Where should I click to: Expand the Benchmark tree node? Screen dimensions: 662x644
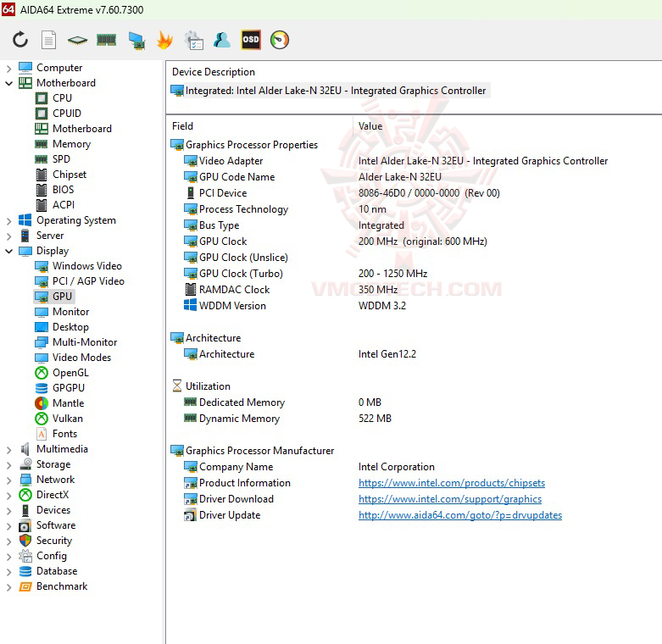pyautogui.click(x=8, y=587)
